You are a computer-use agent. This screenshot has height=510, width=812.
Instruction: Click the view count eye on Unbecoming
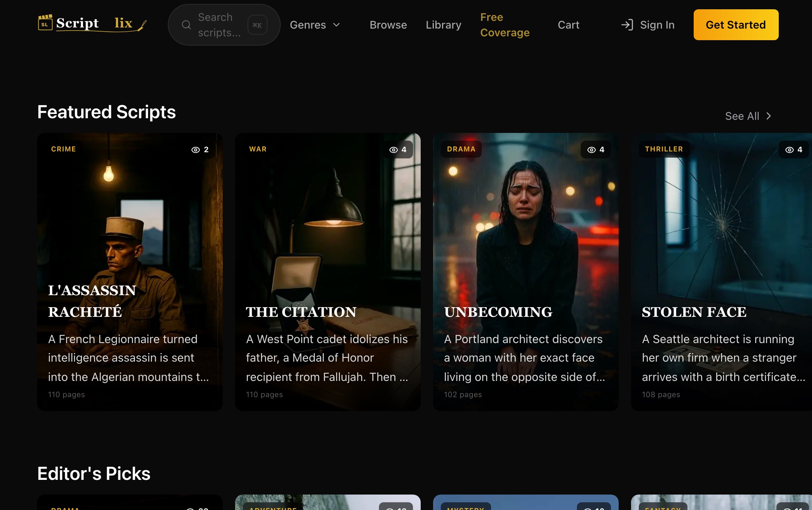pos(592,150)
